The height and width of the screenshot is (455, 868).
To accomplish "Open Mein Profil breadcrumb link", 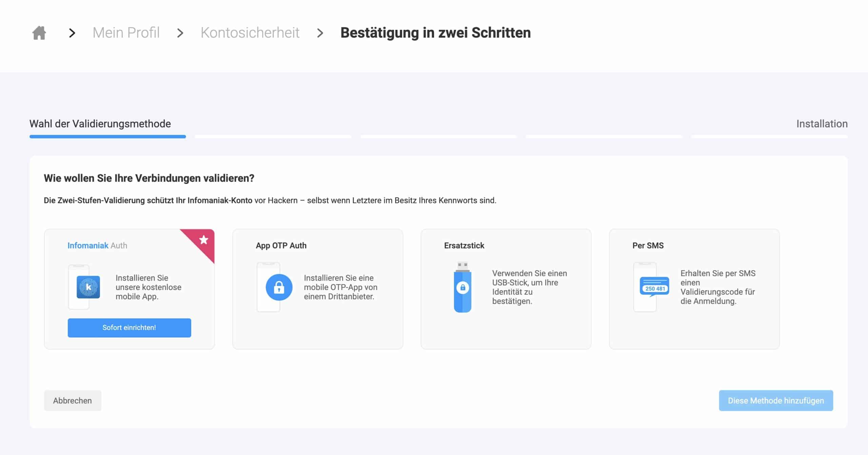I will [126, 33].
